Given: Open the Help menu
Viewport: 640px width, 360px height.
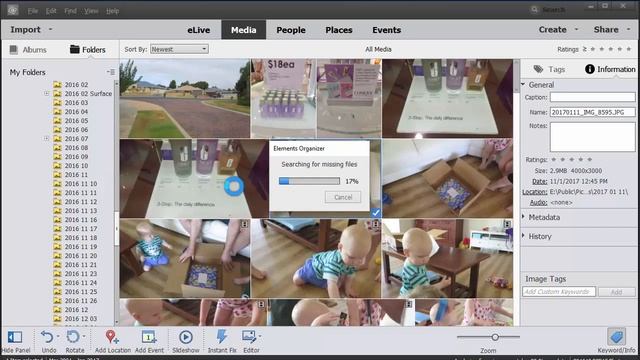Looking at the screenshot, I should pyautogui.click(x=113, y=11).
